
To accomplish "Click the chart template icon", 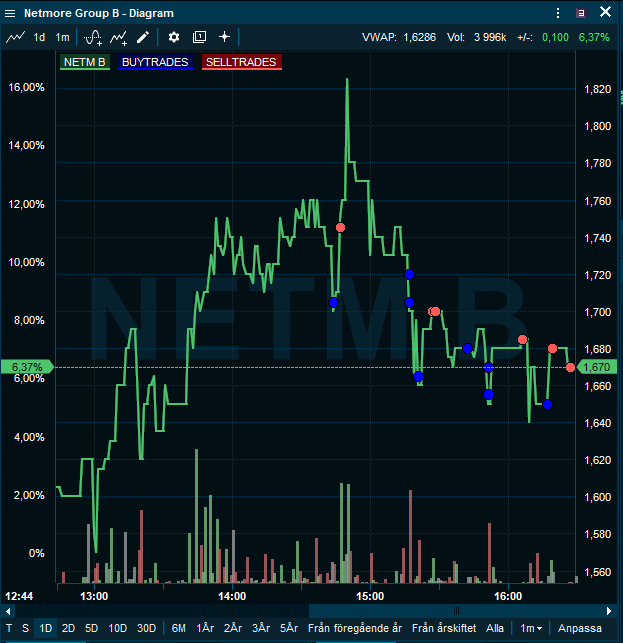I will click(x=199, y=37).
